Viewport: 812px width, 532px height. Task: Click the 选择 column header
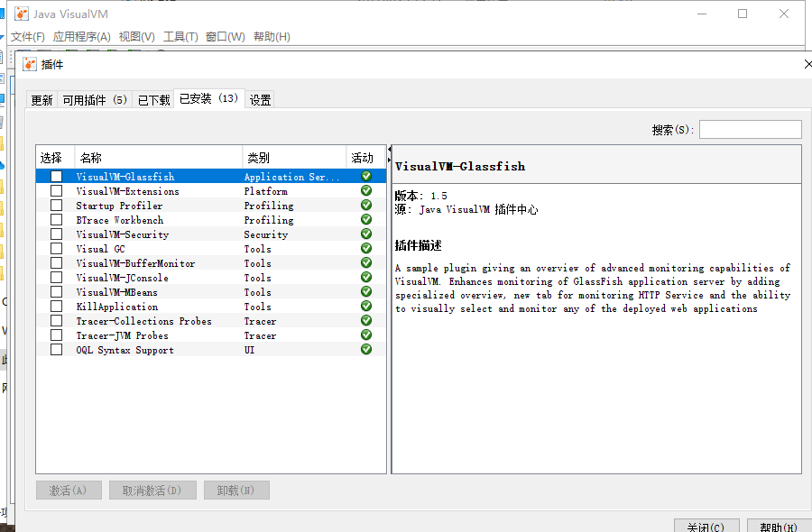pyautogui.click(x=55, y=157)
